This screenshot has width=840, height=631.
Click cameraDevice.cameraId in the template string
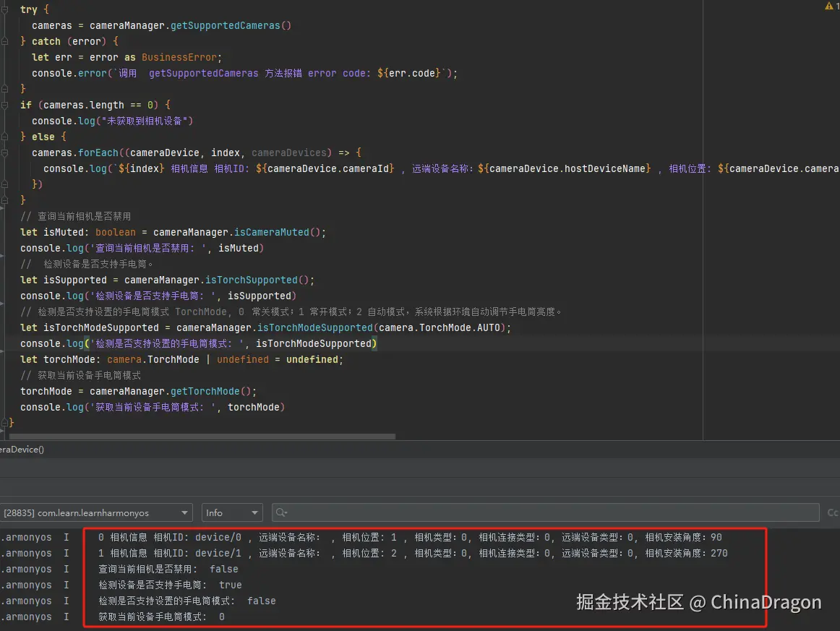[x=328, y=168]
